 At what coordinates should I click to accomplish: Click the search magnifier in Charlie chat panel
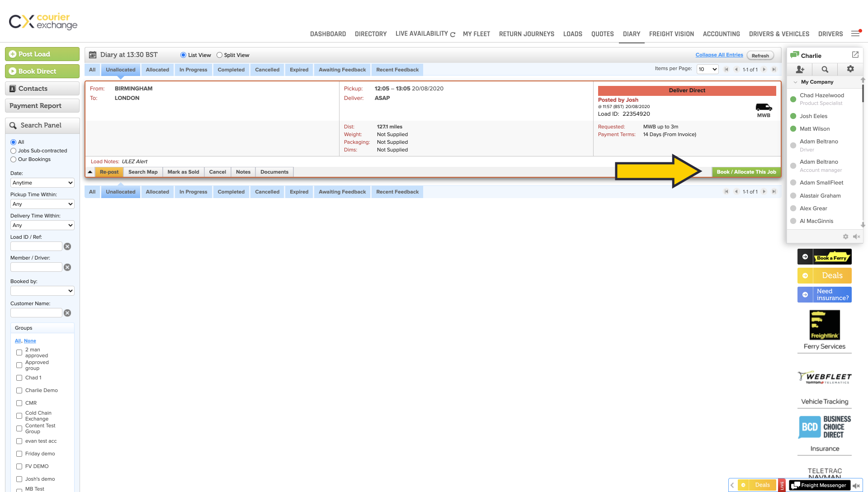point(825,69)
